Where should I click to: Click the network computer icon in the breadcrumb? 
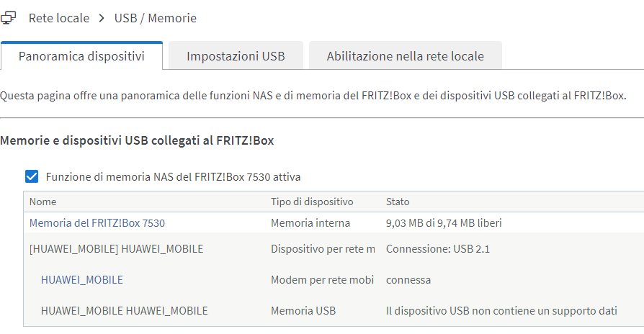click(x=8, y=18)
